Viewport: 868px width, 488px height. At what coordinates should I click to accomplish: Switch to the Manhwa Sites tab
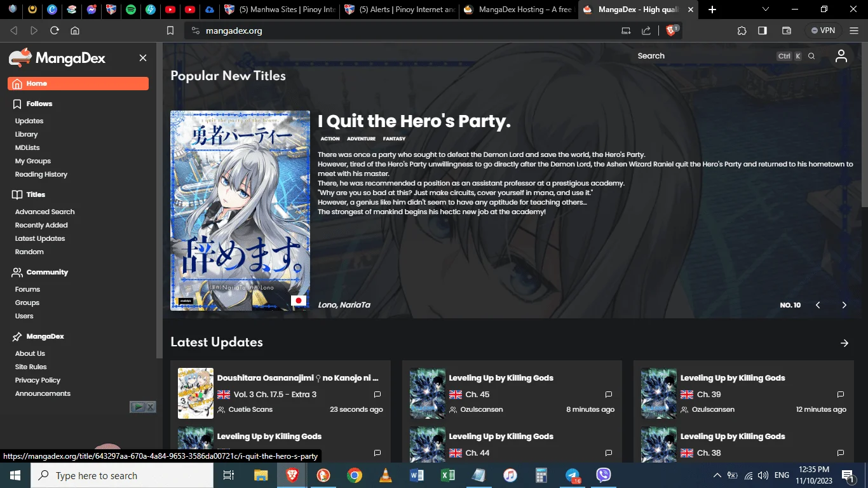[x=280, y=10]
